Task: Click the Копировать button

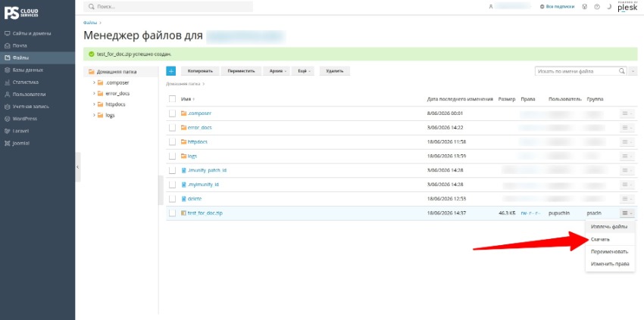Action: (x=200, y=71)
